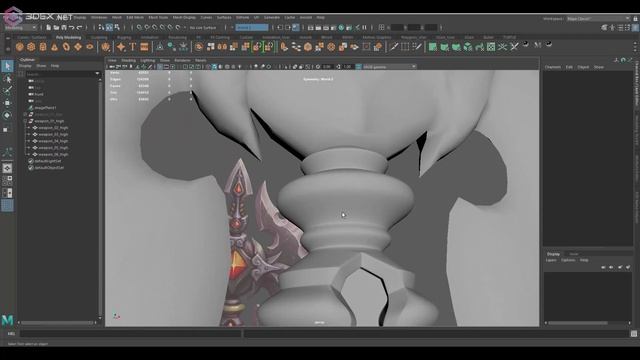Open viewport Lighting menu
The height and width of the screenshot is (360, 640).
pyautogui.click(x=148, y=60)
